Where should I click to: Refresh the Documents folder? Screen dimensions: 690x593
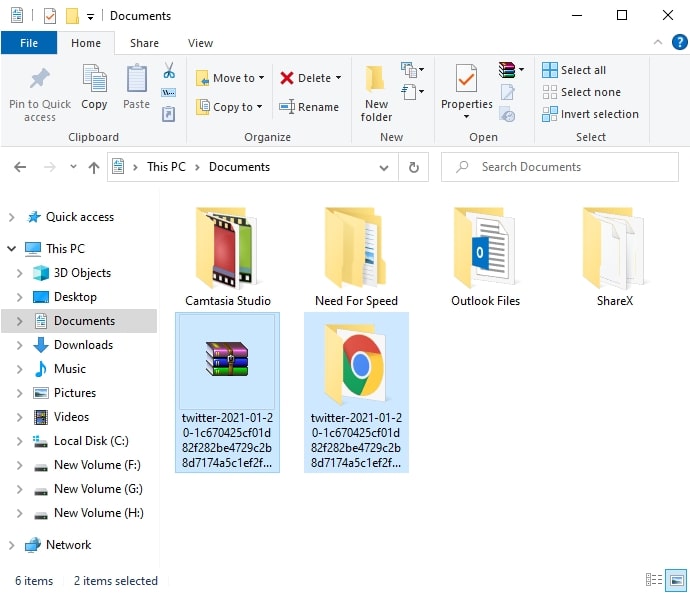414,167
